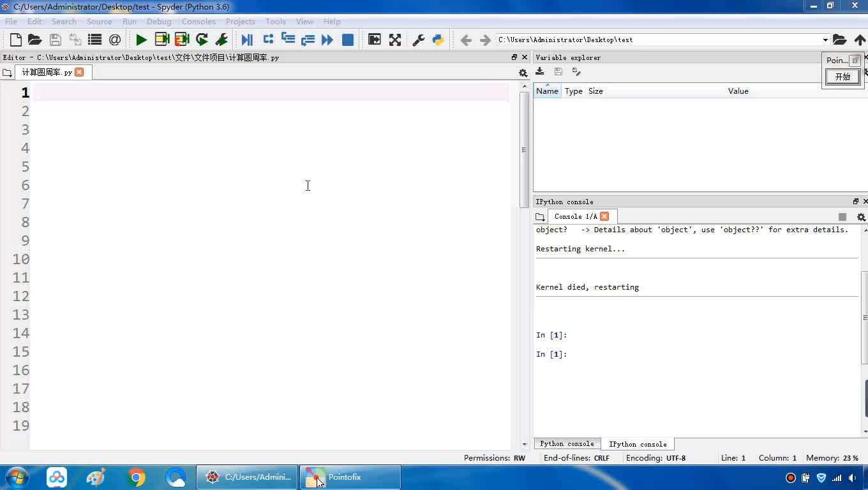Maximize the current pane from the toolbar
The image size is (868, 490).
[375, 40]
